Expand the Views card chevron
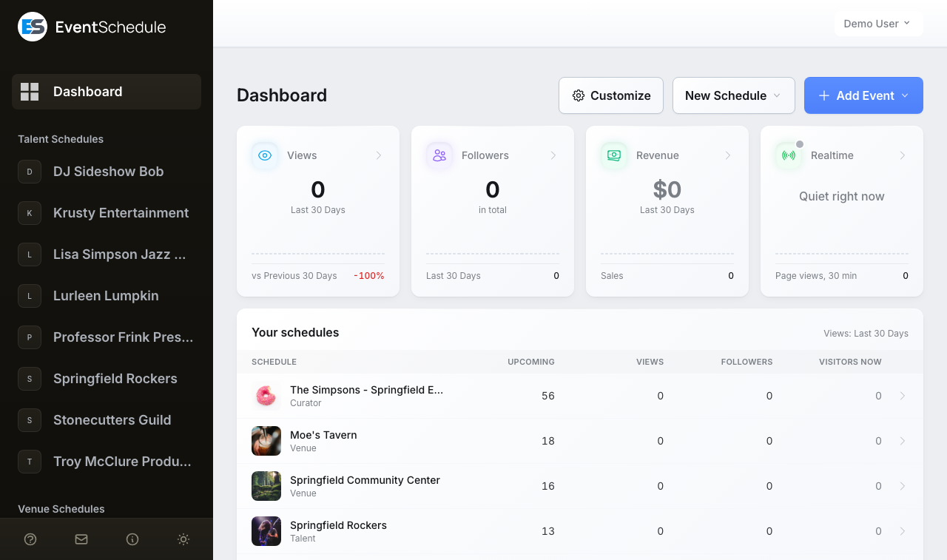The width and height of the screenshot is (947, 560). pyautogui.click(x=379, y=155)
